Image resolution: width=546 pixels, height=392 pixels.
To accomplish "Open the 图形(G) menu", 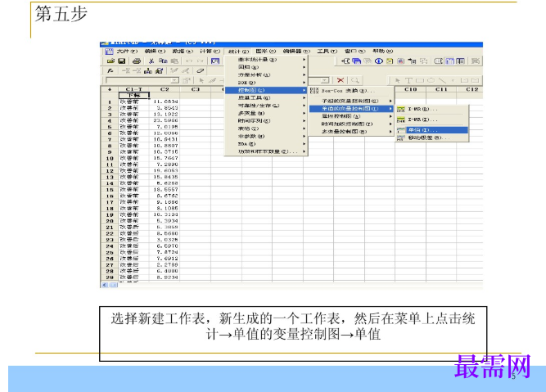I will coord(266,52).
